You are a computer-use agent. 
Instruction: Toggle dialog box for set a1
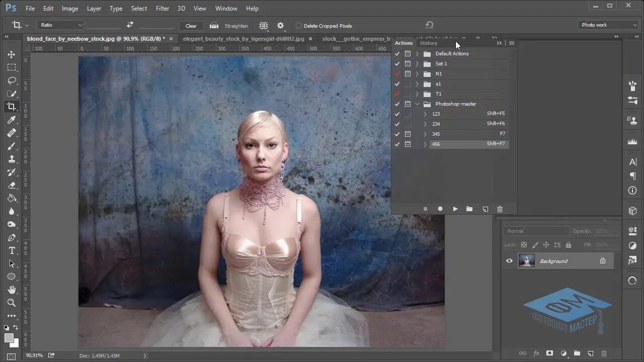[x=408, y=84]
